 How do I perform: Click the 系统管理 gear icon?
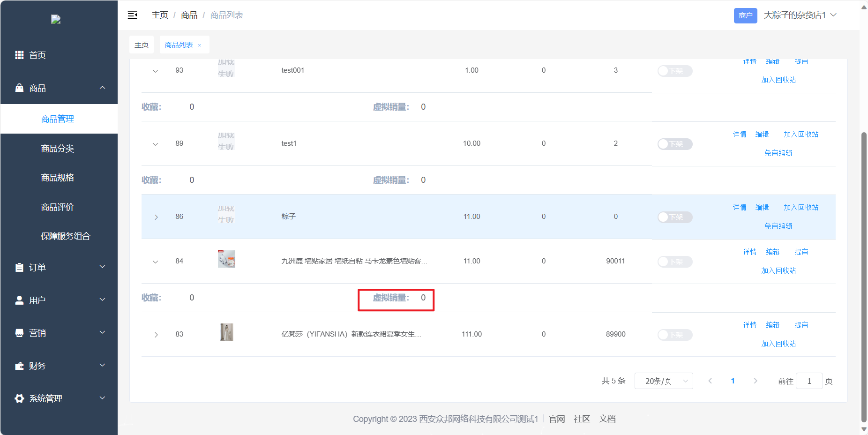tap(19, 398)
